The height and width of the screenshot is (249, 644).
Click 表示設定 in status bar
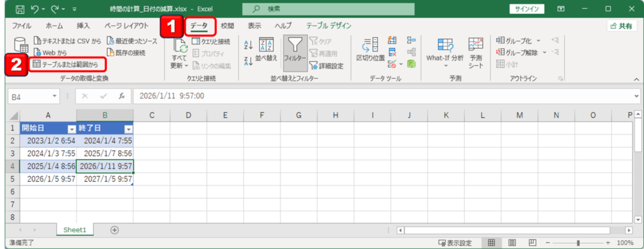tap(455, 243)
